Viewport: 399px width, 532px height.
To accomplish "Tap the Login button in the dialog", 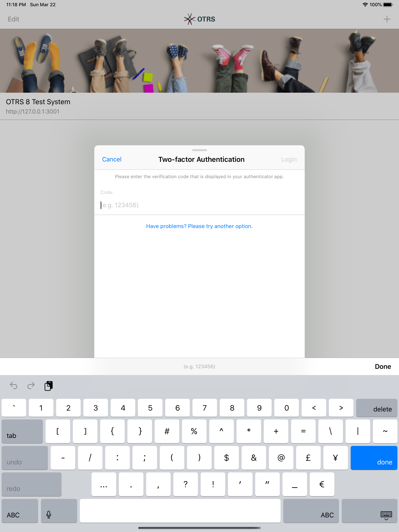I will pyautogui.click(x=289, y=159).
